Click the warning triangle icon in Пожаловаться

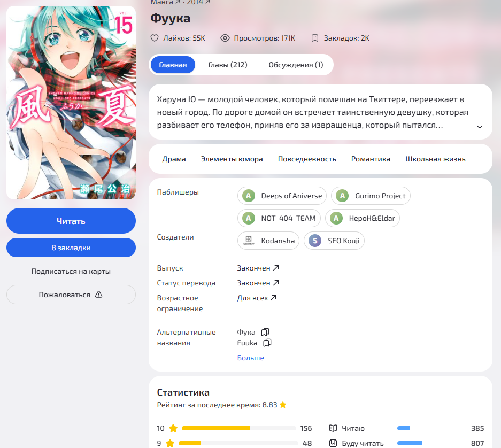click(x=99, y=295)
